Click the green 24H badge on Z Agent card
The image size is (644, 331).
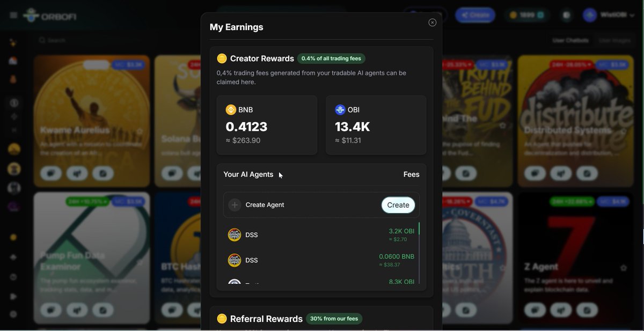[572, 202]
